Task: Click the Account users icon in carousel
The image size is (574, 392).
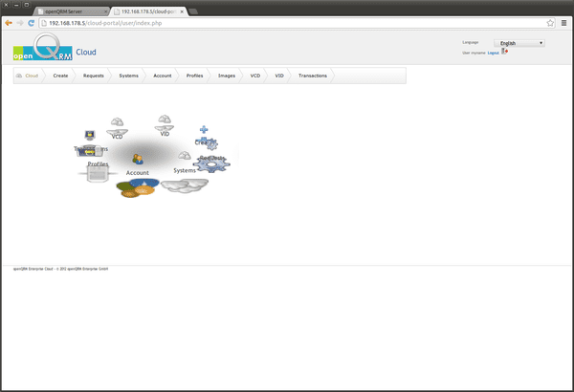Action: [138, 159]
